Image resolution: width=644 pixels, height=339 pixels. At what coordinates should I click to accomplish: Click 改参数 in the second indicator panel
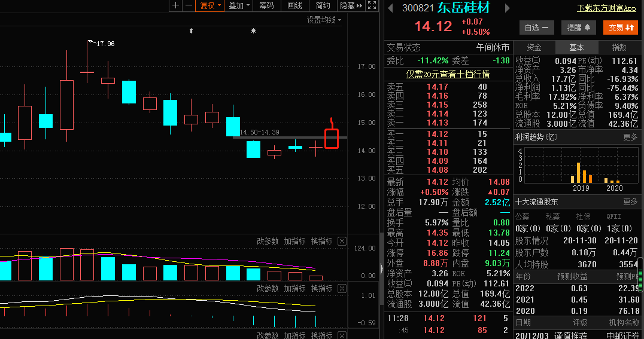pyautogui.click(x=268, y=288)
